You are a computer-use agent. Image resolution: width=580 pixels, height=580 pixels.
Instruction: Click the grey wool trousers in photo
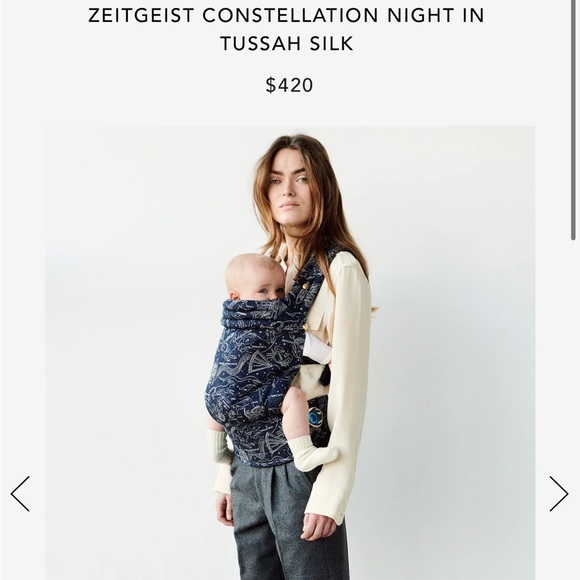point(285,525)
